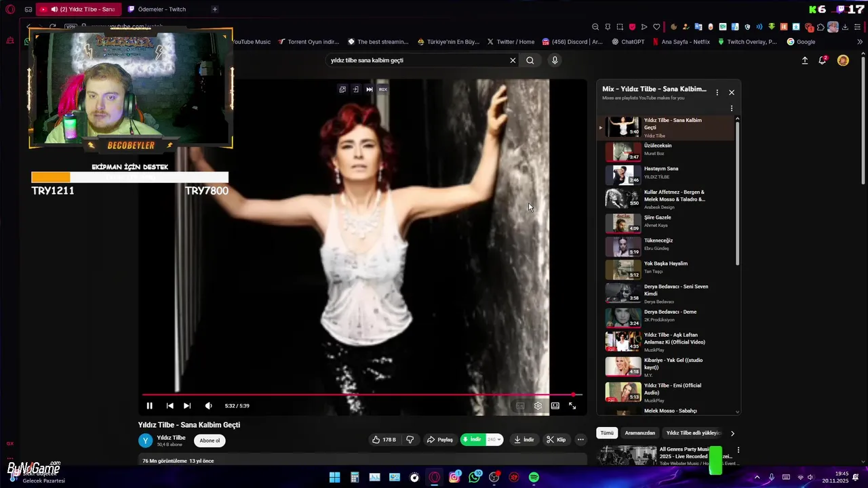Open options menu below Mix playlist header
The width and height of the screenshot is (868, 488).
tap(732, 108)
